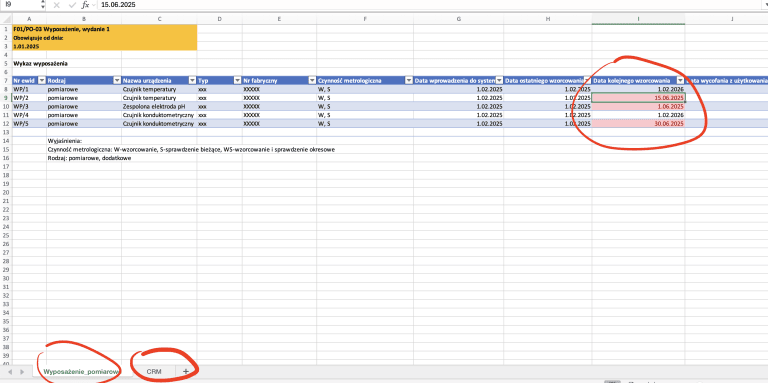Select the Wyposażenie_pomiarowe sheet tab
The image size is (768, 383).
[x=81, y=372]
